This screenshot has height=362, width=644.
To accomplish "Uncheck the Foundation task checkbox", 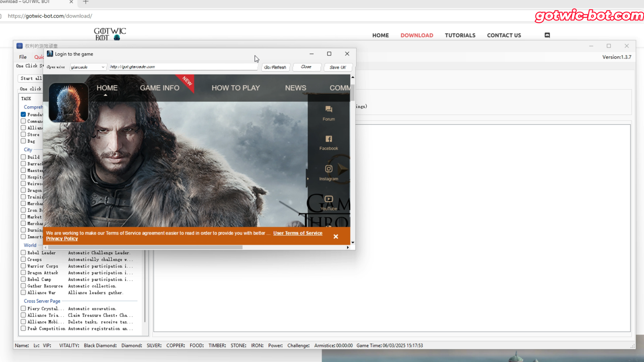I will click(23, 115).
